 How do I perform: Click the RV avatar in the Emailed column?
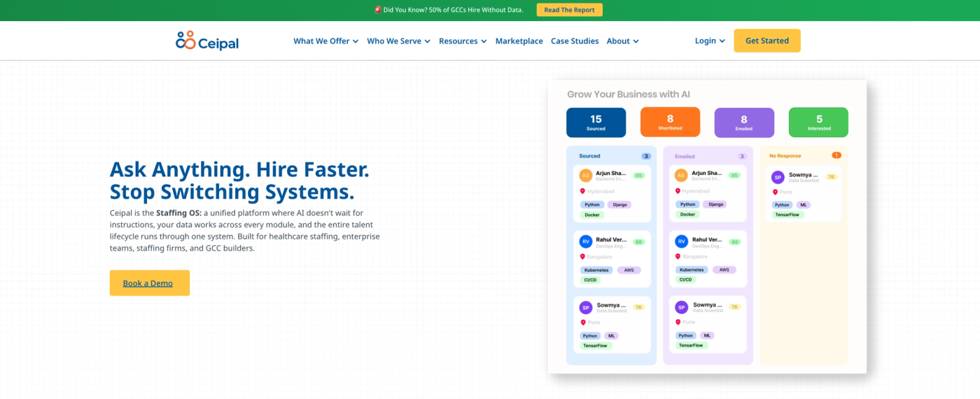[x=681, y=241]
